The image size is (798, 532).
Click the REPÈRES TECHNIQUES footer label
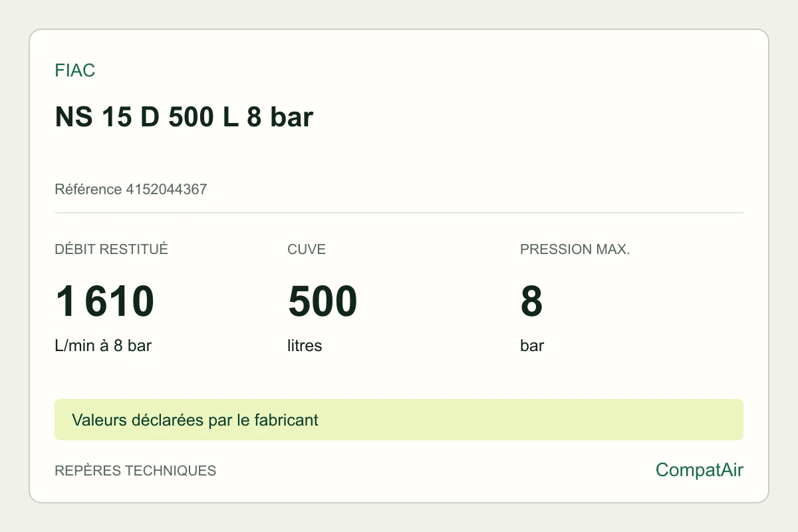coord(135,471)
